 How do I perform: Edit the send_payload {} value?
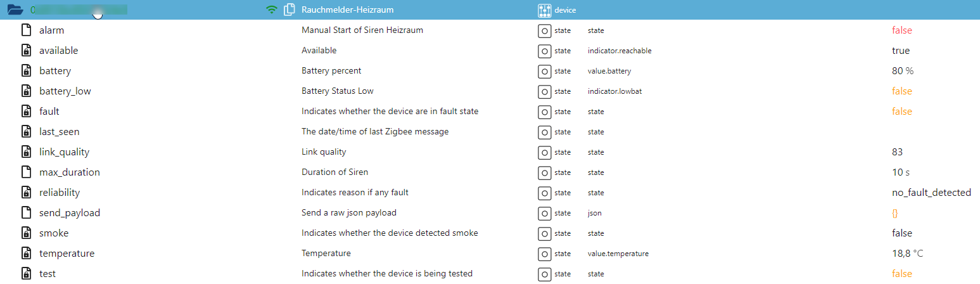point(894,213)
